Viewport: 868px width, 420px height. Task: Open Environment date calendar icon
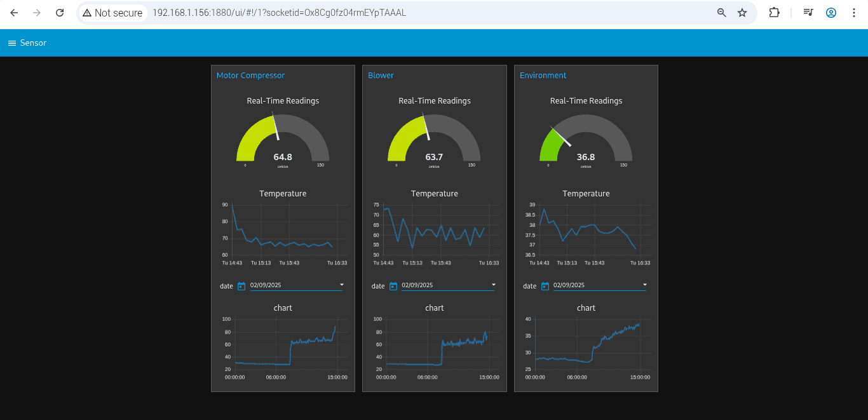tap(545, 286)
